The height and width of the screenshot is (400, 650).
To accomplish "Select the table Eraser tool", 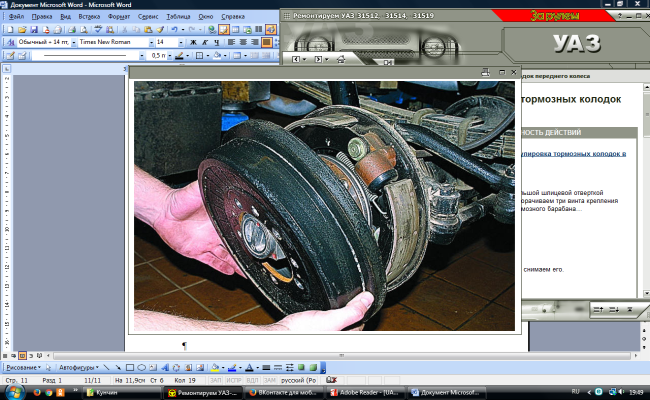I will [x=22, y=56].
